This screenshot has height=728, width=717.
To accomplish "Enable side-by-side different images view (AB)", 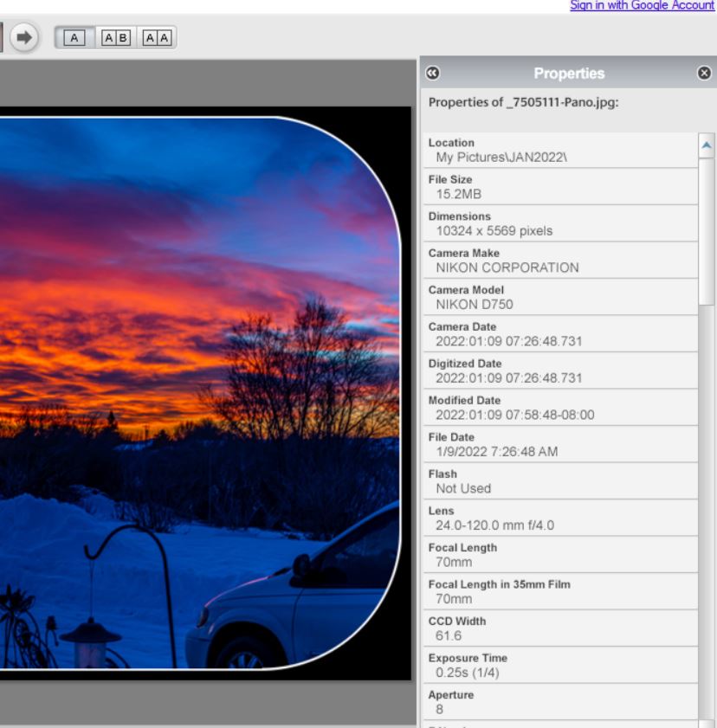I will tap(116, 37).
